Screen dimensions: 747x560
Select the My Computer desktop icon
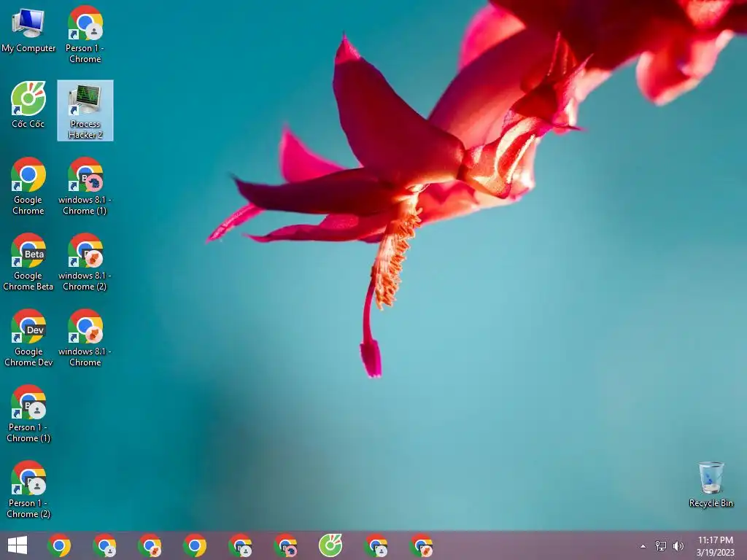pos(28,31)
